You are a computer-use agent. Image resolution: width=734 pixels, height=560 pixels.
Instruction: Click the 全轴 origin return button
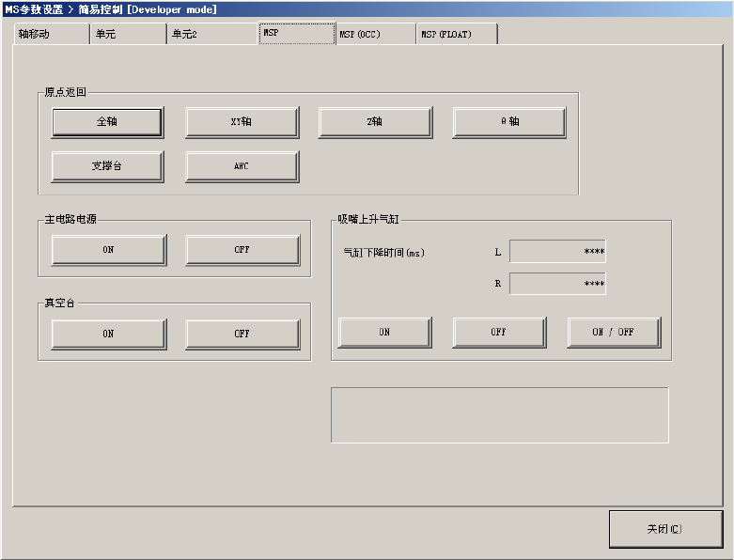point(107,122)
